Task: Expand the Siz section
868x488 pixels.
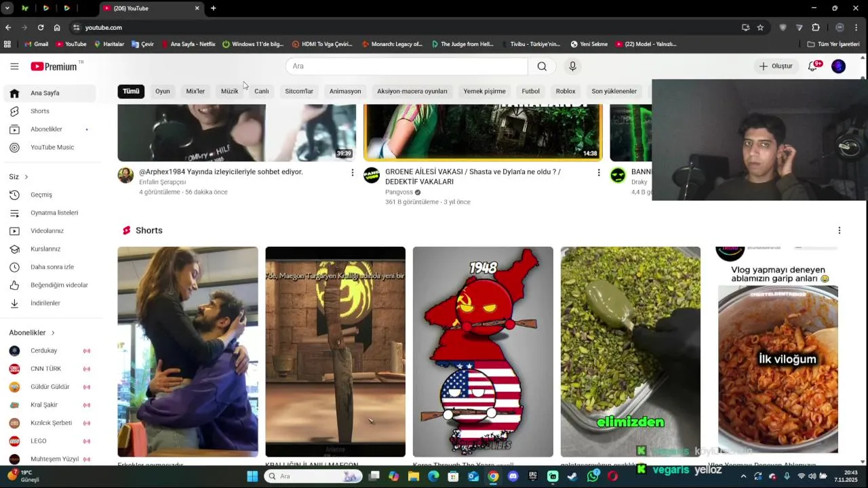Action: click(x=19, y=177)
